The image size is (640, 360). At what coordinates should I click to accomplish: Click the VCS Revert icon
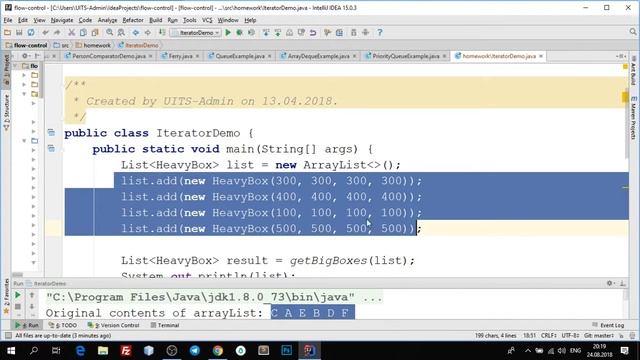[x=313, y=33]
